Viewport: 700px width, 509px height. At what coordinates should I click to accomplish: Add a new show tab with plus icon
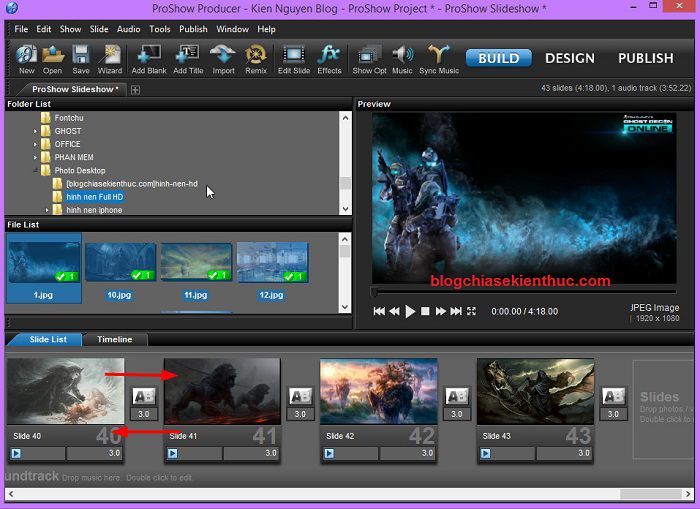[x=135, y=90]
